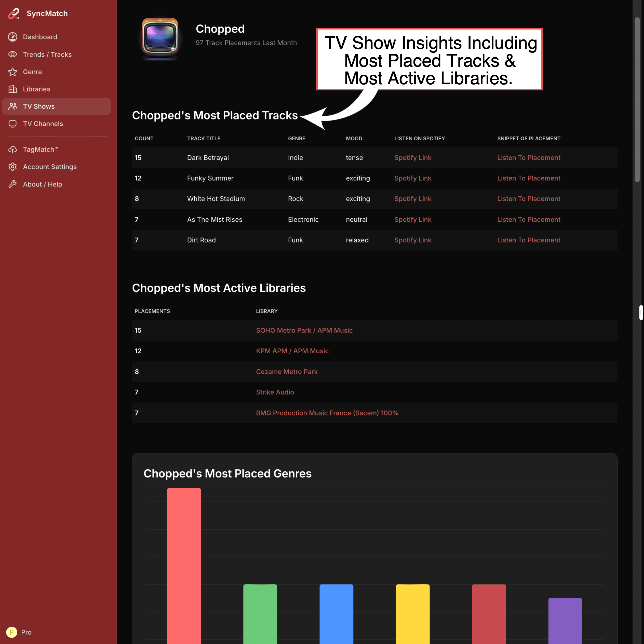Open the Spotify Link for Dirt Road

click(x=413, y=240)
